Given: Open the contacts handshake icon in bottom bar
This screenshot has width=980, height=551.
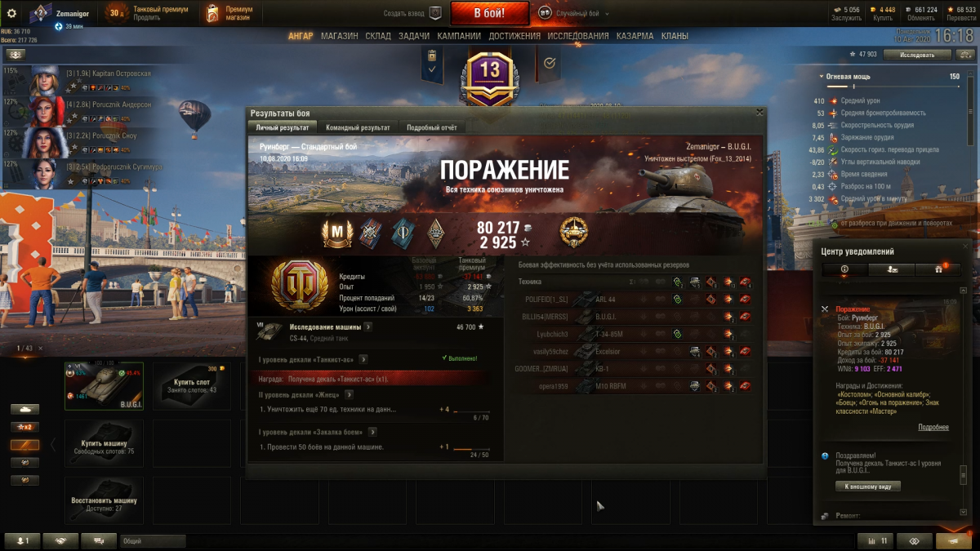Looking at the screenshot, I should [60, 540].
